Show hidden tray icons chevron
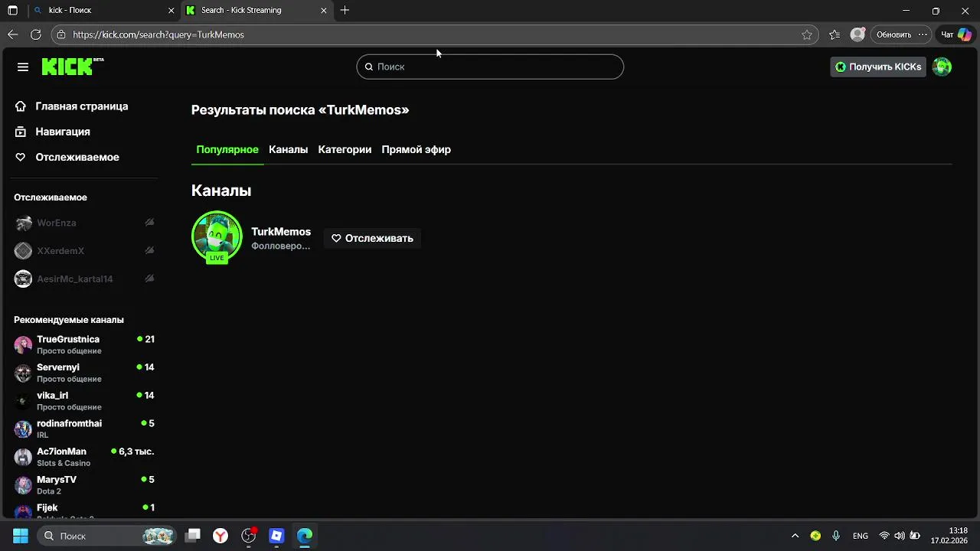 (795, 536)
